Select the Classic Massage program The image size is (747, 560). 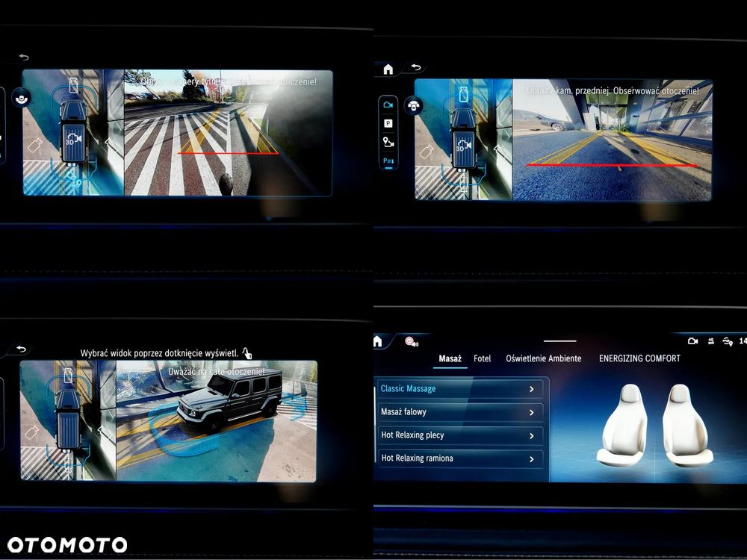pos(460,388)
